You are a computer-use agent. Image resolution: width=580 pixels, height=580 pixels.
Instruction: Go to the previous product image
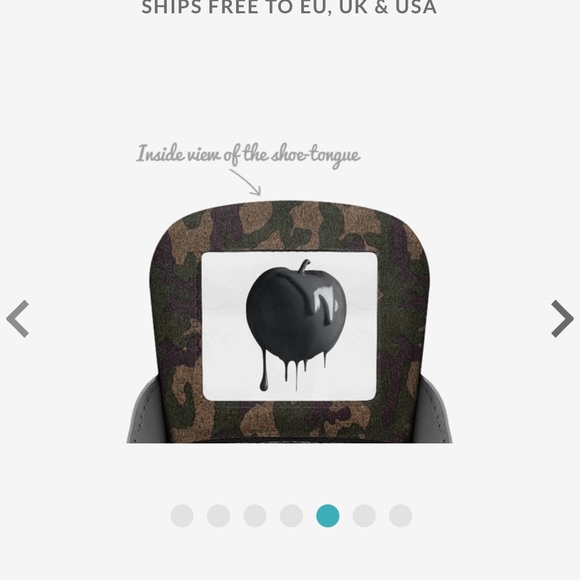tap(17, 318)
